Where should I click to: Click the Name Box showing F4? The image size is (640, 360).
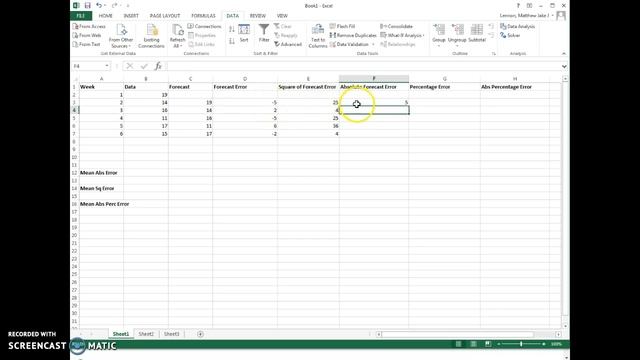[x=88, y=66]
